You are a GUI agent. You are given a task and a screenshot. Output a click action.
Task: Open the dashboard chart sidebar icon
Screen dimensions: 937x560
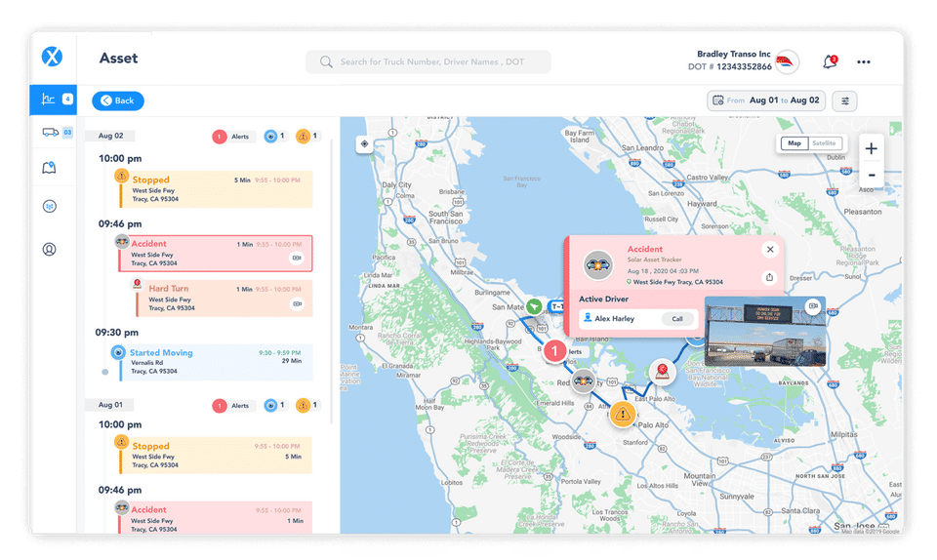[x=49, y=100]
